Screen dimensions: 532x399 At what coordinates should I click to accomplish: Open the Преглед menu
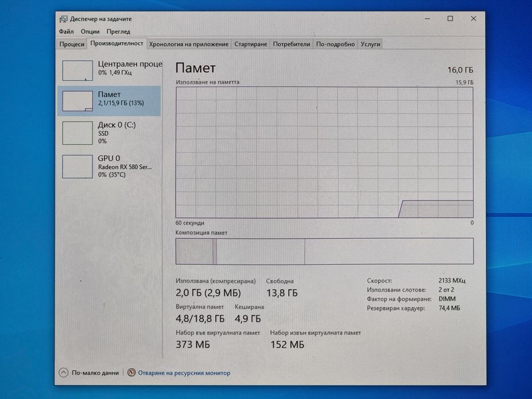[118, 31]
